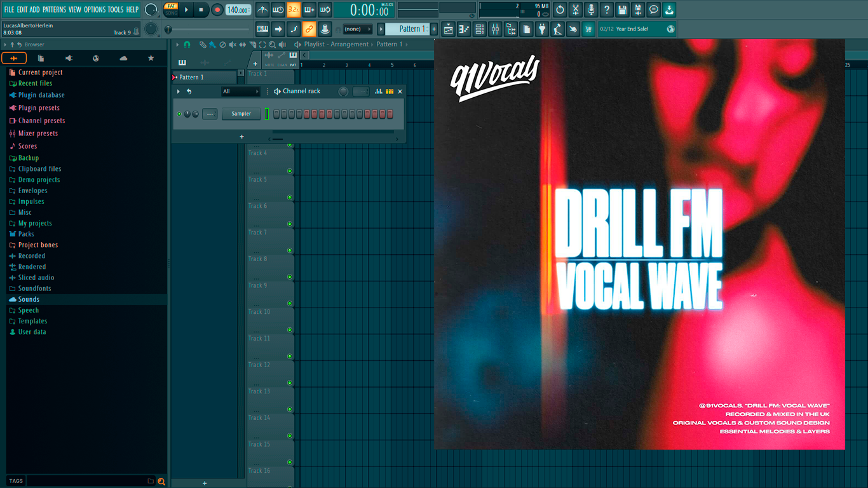Screen dimensions: 868x488
Task: Toggle the orange link/multilink controllers icon
Action: tap(309, 29)
